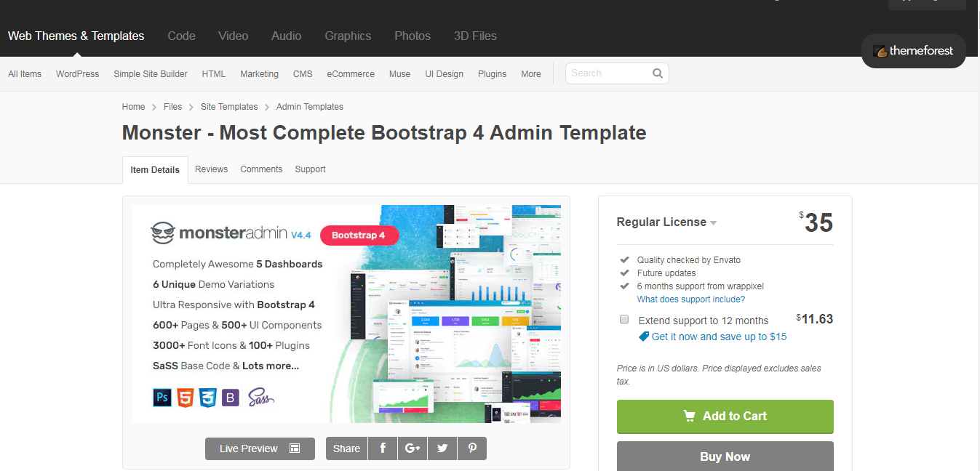
Task: Click the $35 price text
Action: 816,222
